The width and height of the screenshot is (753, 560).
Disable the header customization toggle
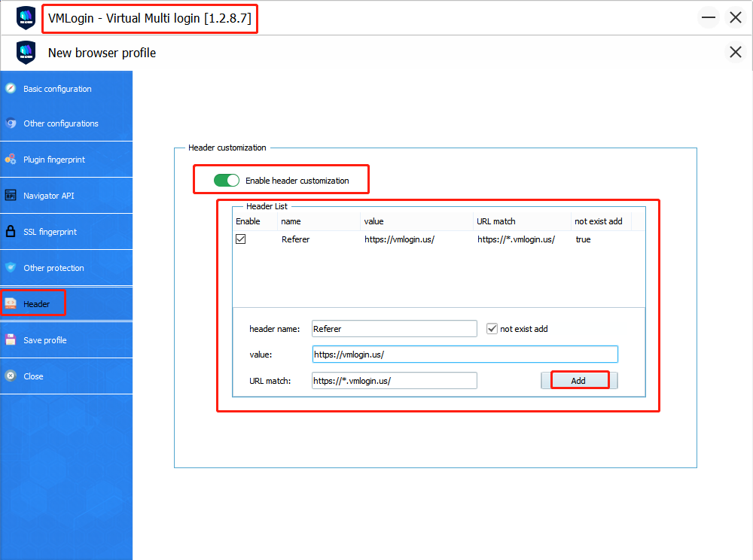[x=227, y=181]
